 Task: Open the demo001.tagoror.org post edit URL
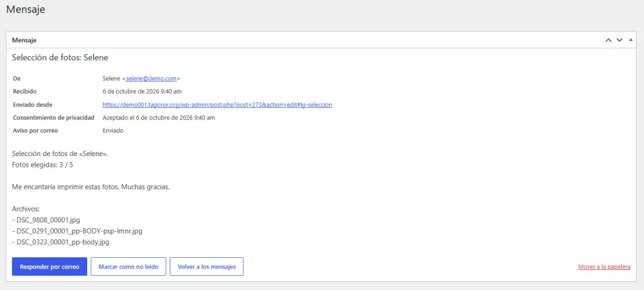tap(217, 104)
